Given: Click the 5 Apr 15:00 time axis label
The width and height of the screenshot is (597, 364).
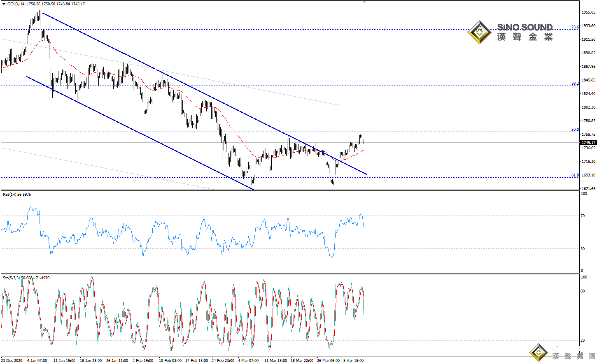Looking at the screenshot, I should pos(354,361).
